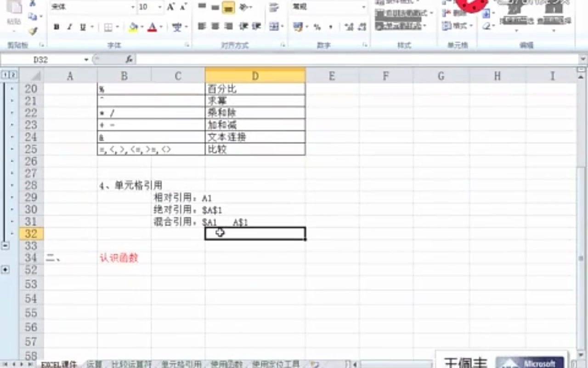588x368 pixels.
Task: Open the Format Painter tool
Action: pos(32,32)
